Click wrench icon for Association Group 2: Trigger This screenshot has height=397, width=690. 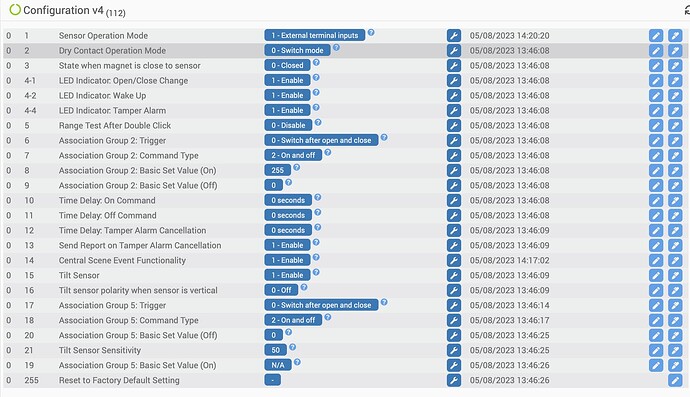click(454, 140)
